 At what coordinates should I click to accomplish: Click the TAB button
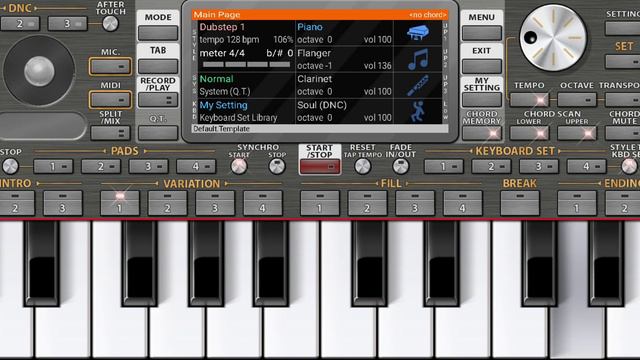pos(158,67)
